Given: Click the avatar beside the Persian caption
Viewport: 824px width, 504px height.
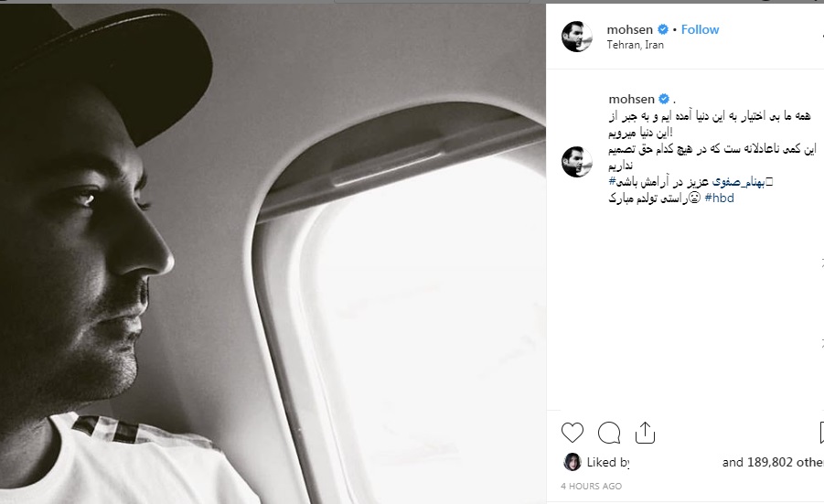Looking at the screenshot, I should 577,161.
